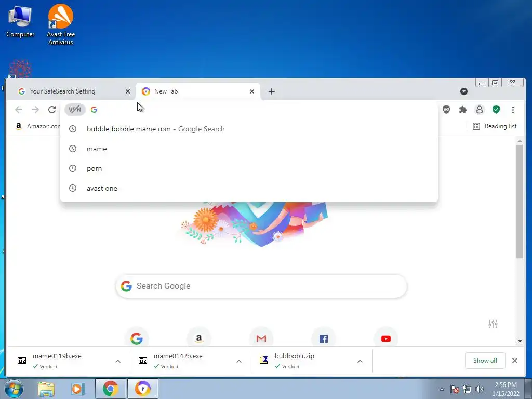Open the AdBlock shield extension icon

tap(446, 110)
